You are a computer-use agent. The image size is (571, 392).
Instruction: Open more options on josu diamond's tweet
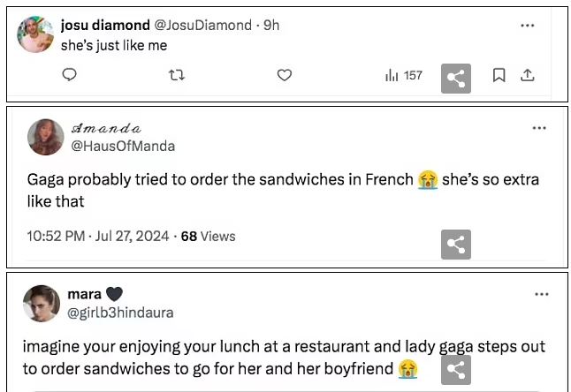point(528,26)
